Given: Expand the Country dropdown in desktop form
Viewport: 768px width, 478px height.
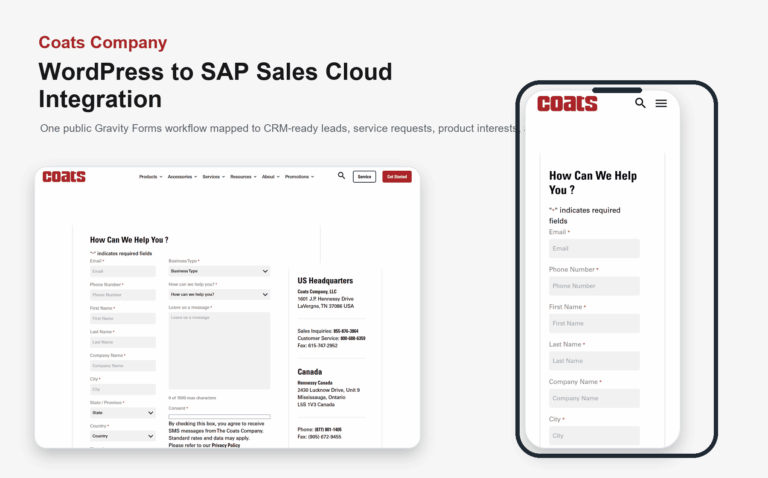Looking at the screenshot, I should (122, 436).
